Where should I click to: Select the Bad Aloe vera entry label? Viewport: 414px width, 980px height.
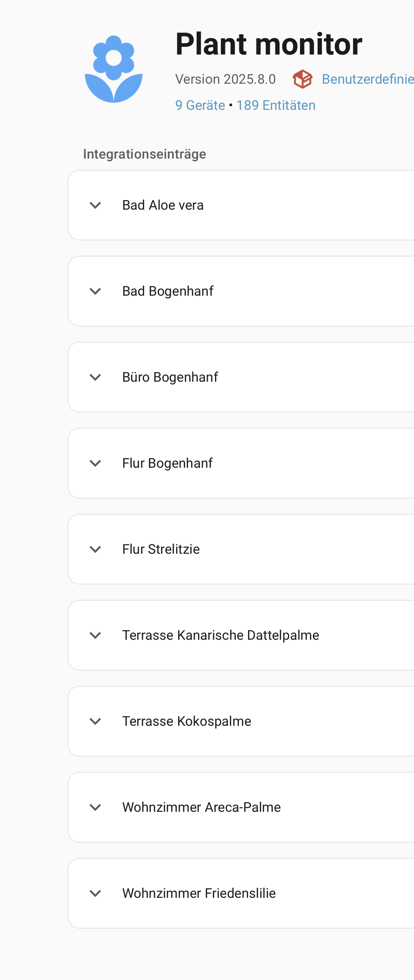pos(163,205)
